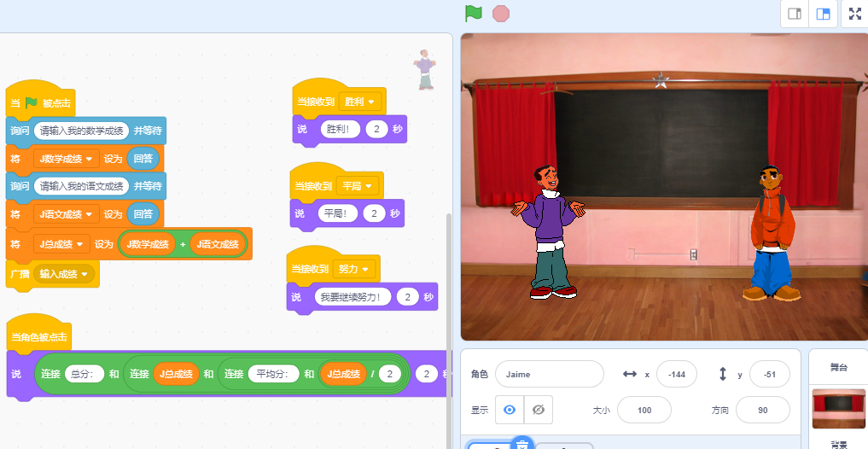The height and width of the screenshot is (449, 868).
Task: Click J语文成绩 reporter in addition block
Action: pyautogui.click(x=218, y=244)
